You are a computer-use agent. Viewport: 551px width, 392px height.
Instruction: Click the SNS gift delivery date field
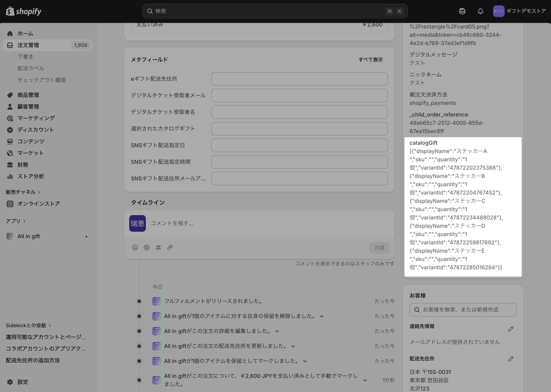[x=299, y=145]
